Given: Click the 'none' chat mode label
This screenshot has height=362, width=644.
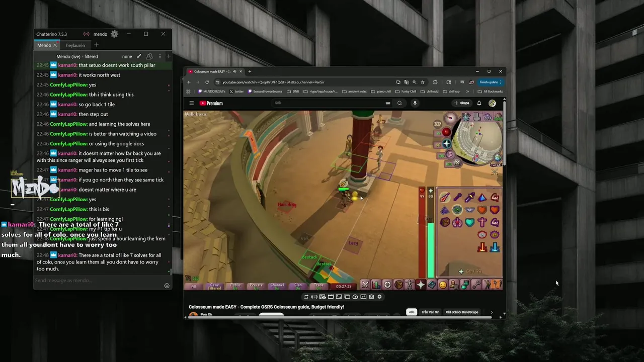Looking at the screenshot, I should [x=127, y=56].
